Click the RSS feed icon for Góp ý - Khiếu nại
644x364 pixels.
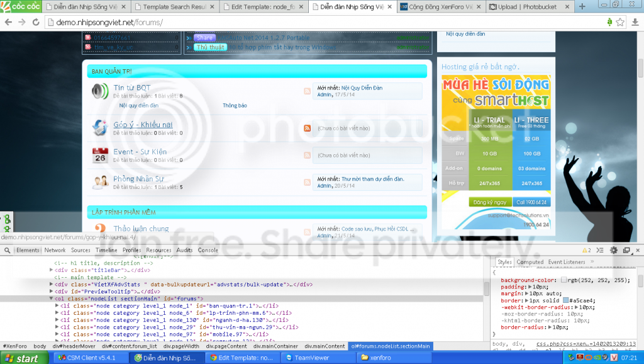pyautogui.click(x=307, y=128)
